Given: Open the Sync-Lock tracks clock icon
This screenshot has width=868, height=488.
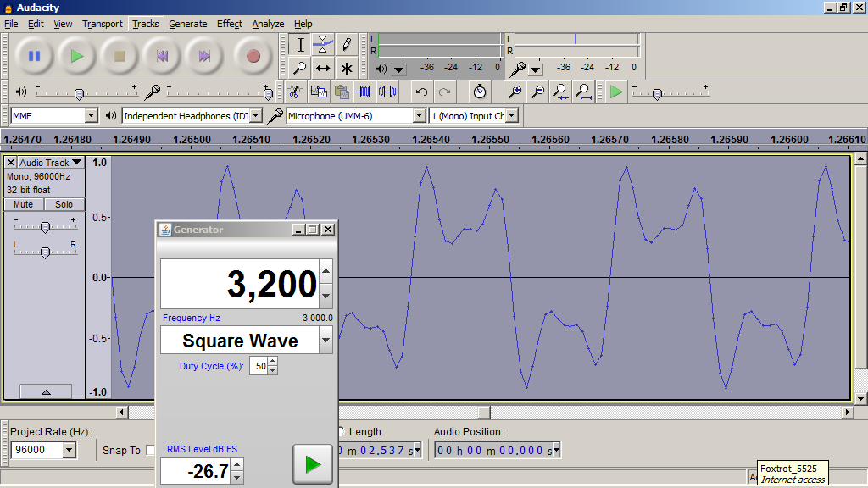Looking at the screenshot, I should pos(480,91).
